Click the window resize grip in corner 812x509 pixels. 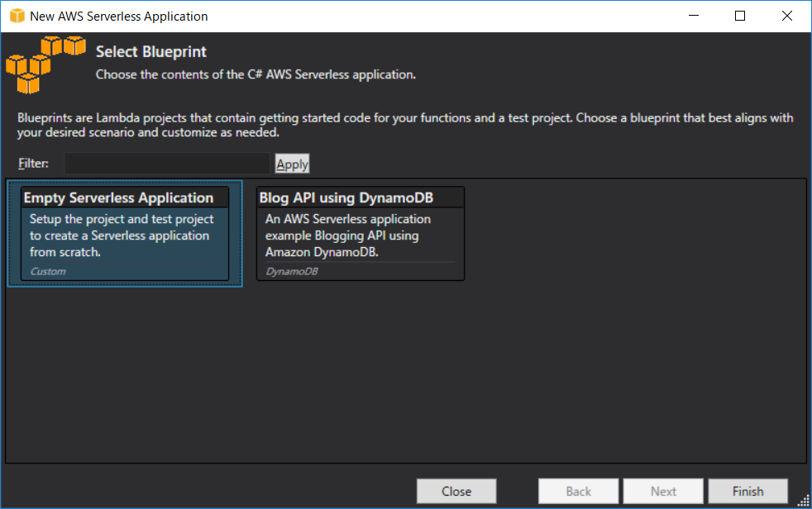coord(804,501)
